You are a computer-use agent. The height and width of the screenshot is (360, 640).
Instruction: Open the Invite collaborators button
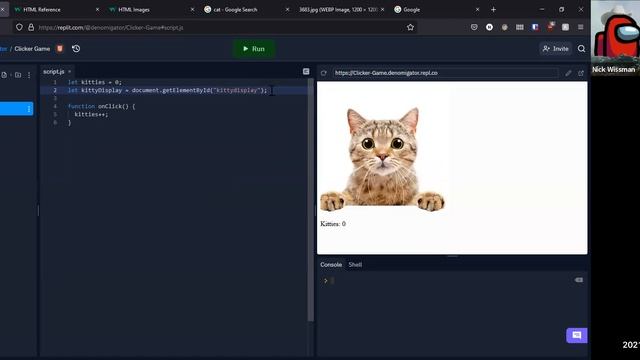click(556, 49)
